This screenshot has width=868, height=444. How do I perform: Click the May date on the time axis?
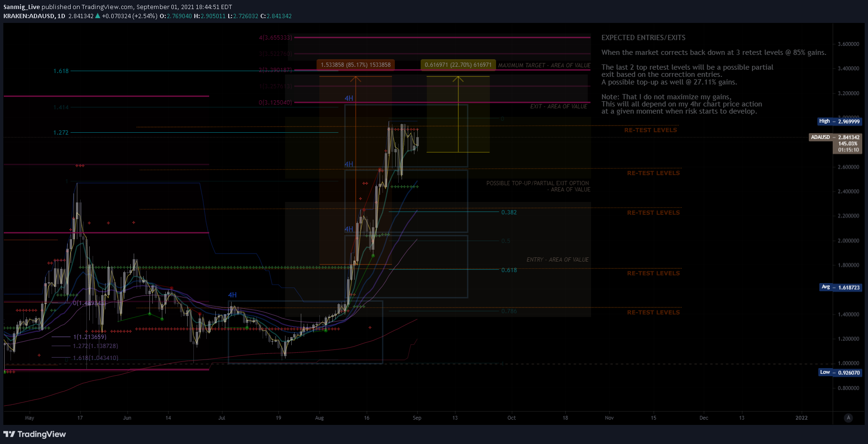coord(30,418)
